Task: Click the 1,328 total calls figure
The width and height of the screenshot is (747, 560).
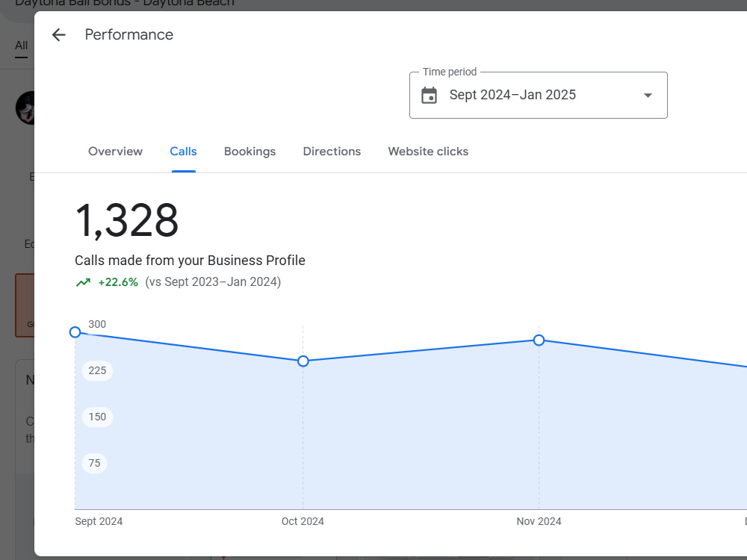Action: [127, 220]
